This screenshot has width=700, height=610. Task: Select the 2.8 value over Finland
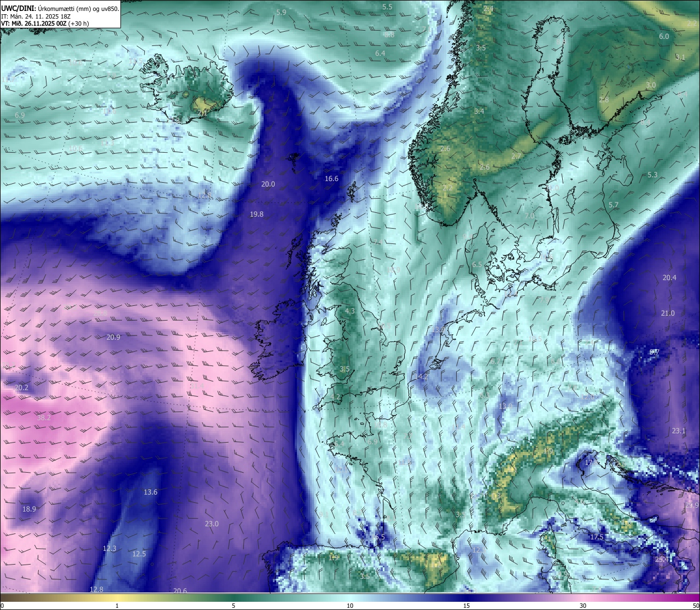pyautogui.click(x=604, y=100)
